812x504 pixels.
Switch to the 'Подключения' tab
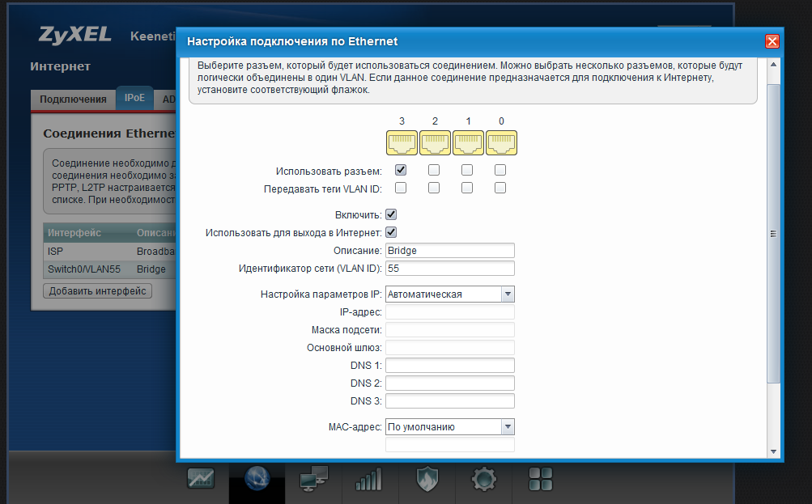pos(73,100)
